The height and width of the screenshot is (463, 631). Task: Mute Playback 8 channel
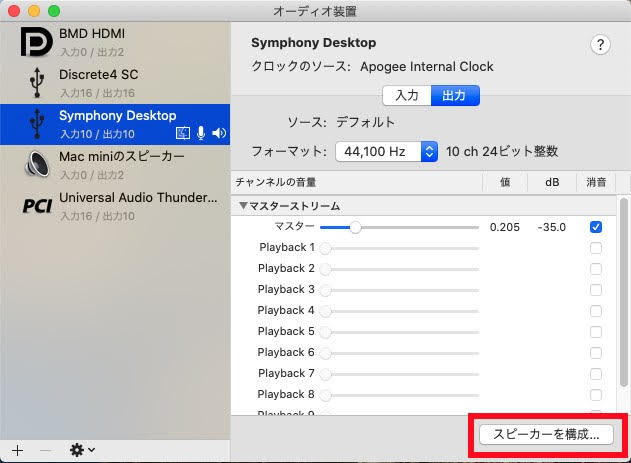(x=596, y=395)
